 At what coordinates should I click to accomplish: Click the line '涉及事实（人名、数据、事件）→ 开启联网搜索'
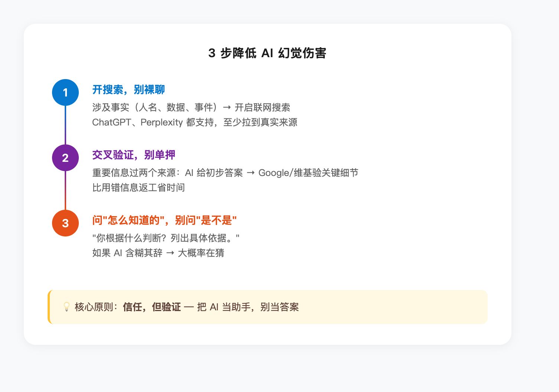click(x=191, y=107)
